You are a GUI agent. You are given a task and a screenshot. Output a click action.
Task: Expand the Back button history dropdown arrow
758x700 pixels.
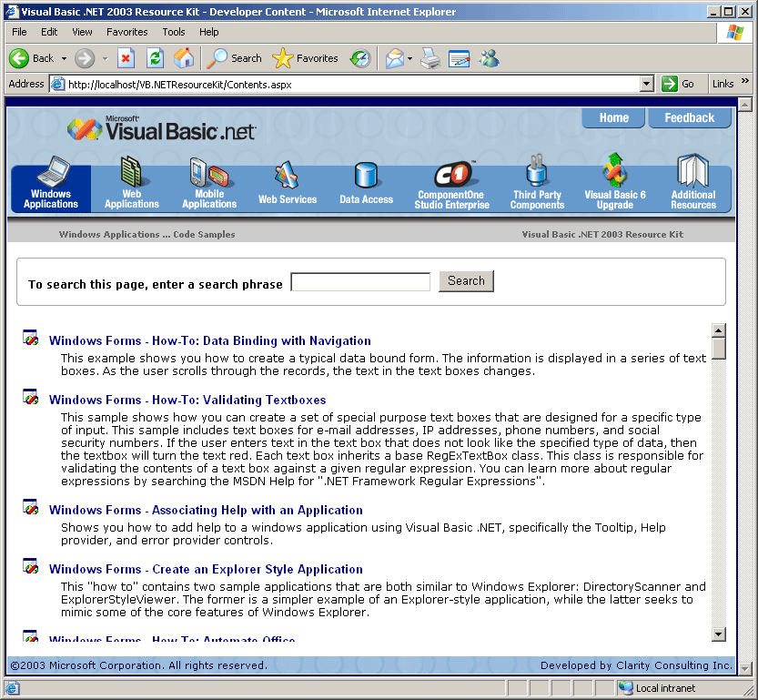[64, 58]
